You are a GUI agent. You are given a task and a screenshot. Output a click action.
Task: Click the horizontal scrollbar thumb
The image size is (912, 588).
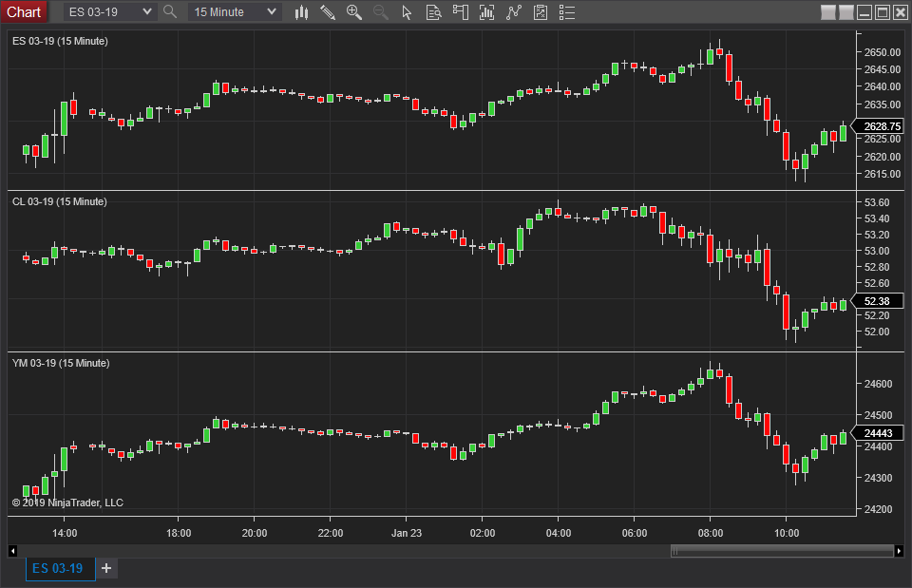782,551
